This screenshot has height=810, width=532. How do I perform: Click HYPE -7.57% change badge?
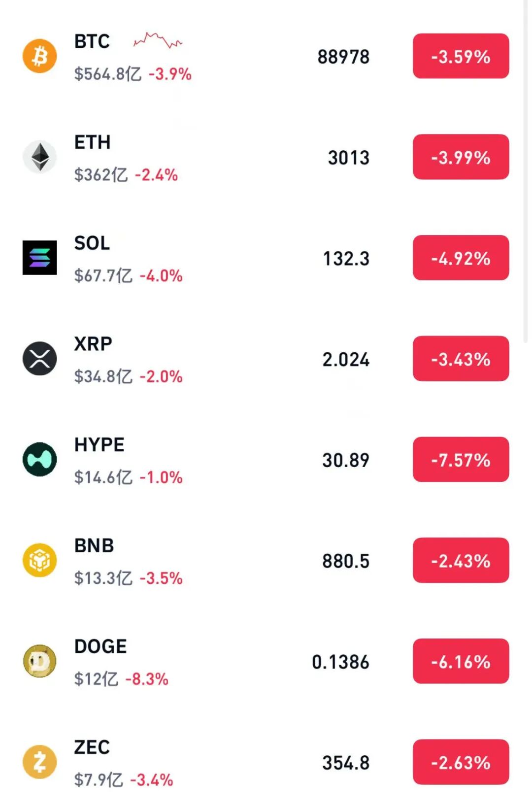(x=461, y=459)
